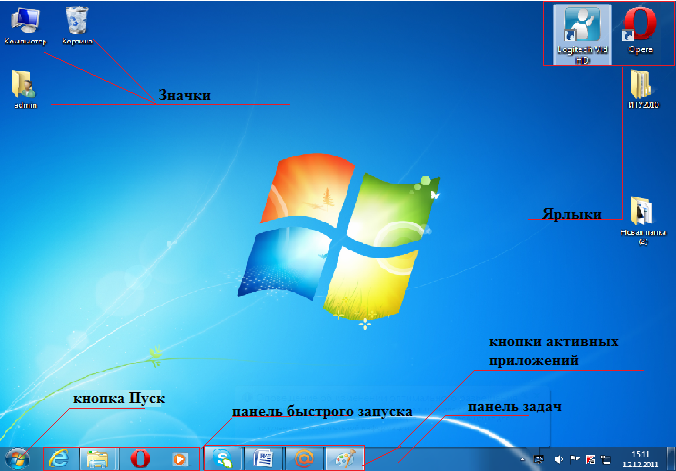Image resolution: width=676 pixels, height=471 pixels.
Task: Open the Action Center flag icon
Action: tap(575, 459)
